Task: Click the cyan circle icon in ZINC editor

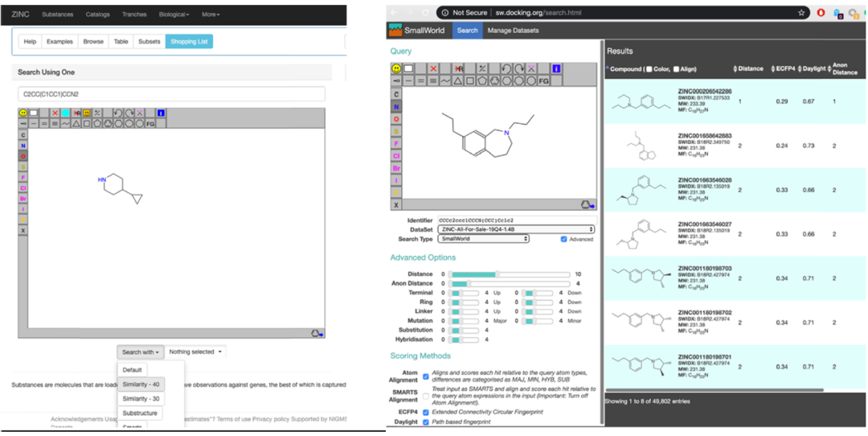Action: pyautogui.click(x=66, y=113)
